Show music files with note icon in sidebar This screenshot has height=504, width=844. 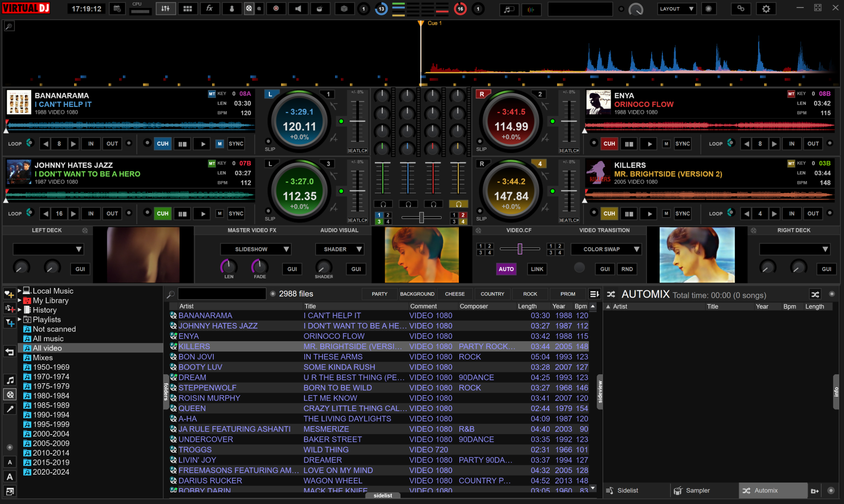(10, 380)
